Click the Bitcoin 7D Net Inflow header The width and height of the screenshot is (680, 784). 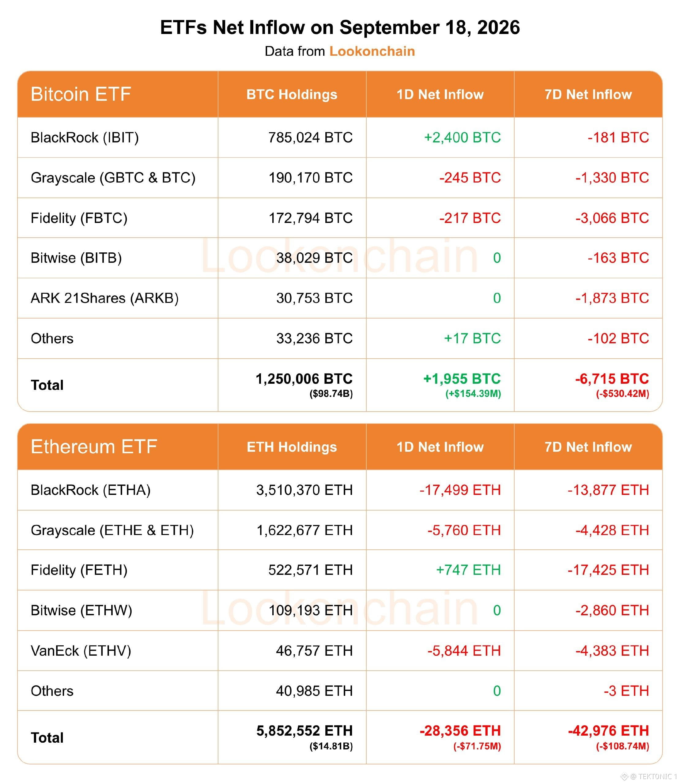(x=588, y=94)
